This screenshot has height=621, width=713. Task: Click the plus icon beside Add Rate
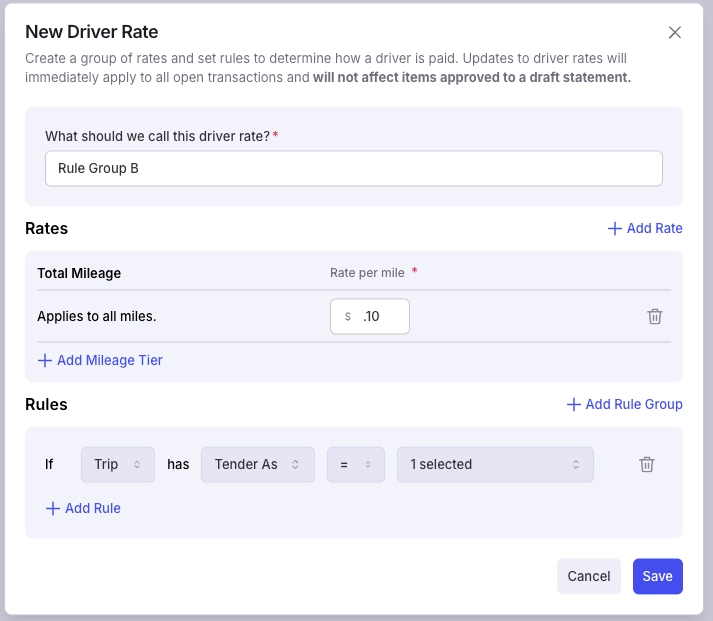tap(615, 228)
